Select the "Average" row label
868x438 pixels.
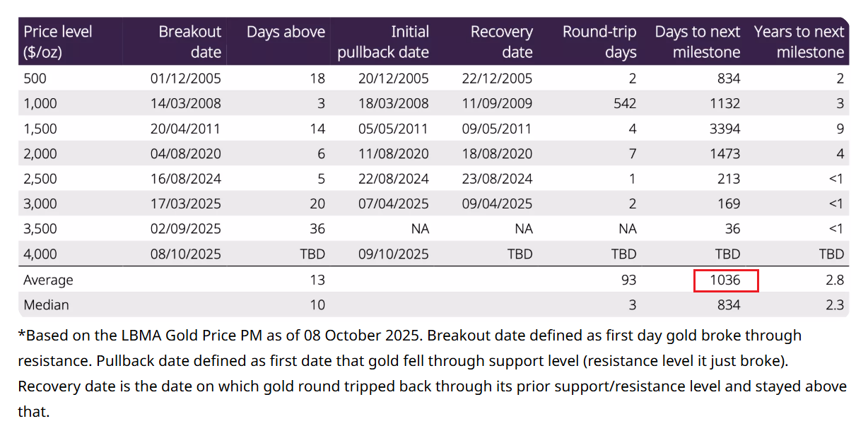[48, 280]
